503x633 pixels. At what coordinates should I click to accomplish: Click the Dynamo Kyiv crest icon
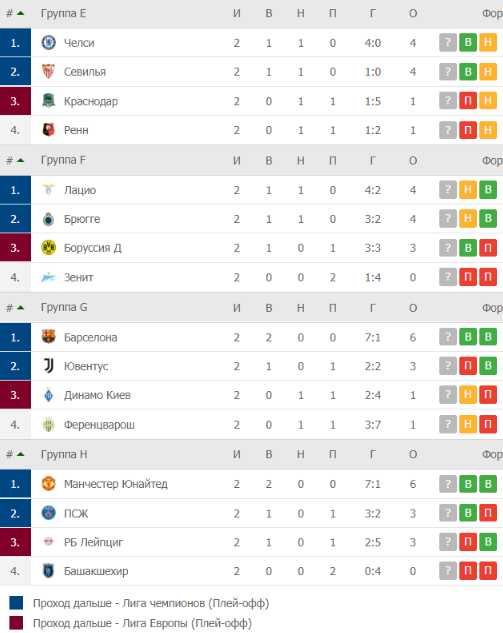pyautogui.click(x=48, y=395)
